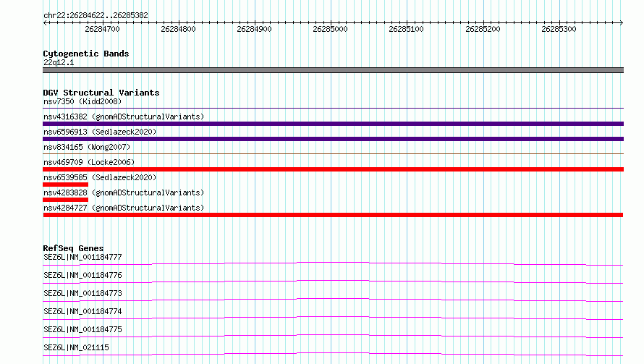Viewport: 644px width, 364px height.
Task: Click the magenta intron line of NM_001184774
Action: click(x=333, y=318)
